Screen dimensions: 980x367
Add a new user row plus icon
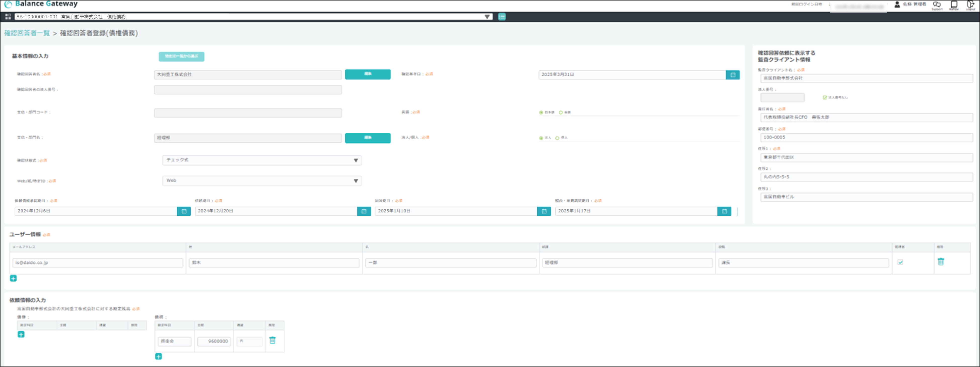click(13, 278)
